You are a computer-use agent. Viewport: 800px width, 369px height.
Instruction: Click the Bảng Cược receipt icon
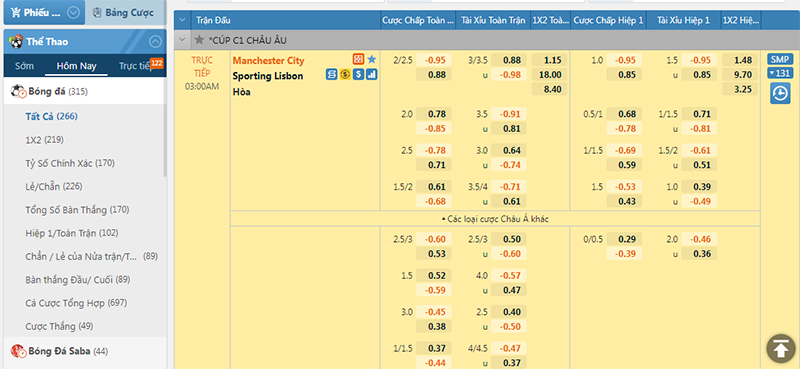point(97,13)
